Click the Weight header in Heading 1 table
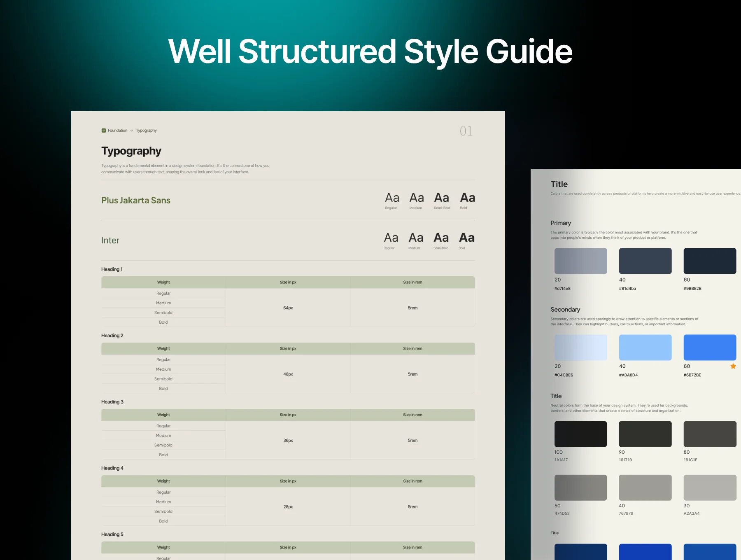The image size is (741, 560). [163, 282]
